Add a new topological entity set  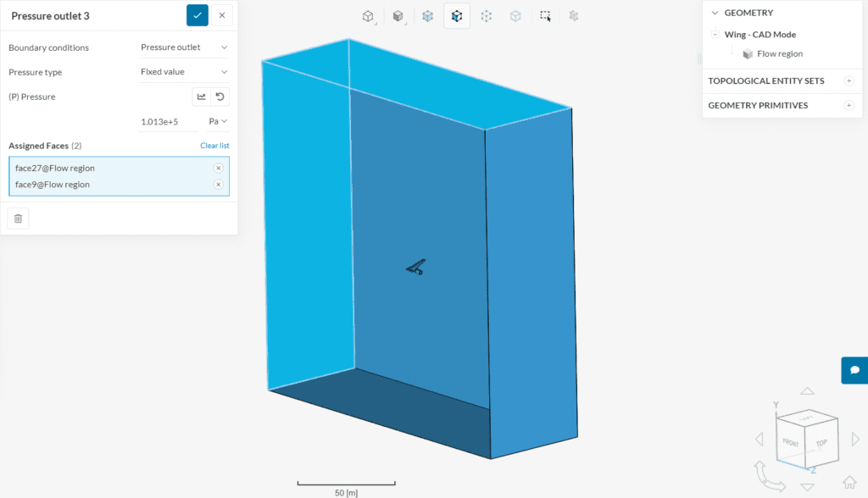tap(849, 80)
